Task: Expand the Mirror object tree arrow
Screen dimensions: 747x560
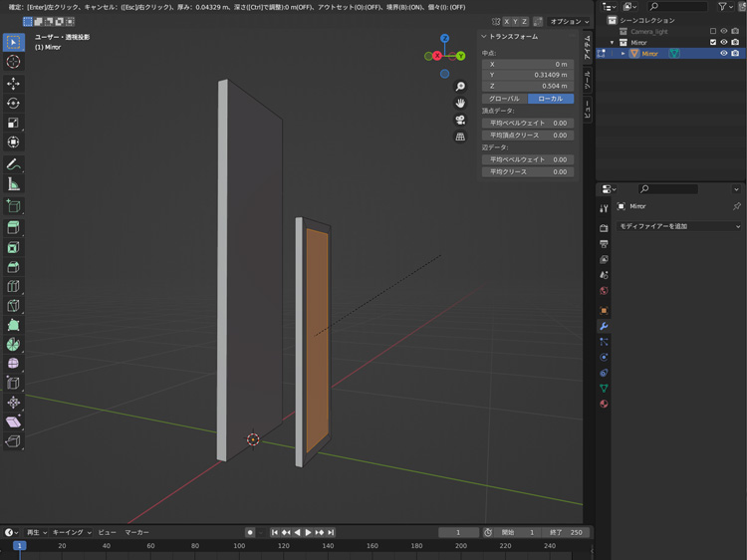Action: click(x=623, y=54)
